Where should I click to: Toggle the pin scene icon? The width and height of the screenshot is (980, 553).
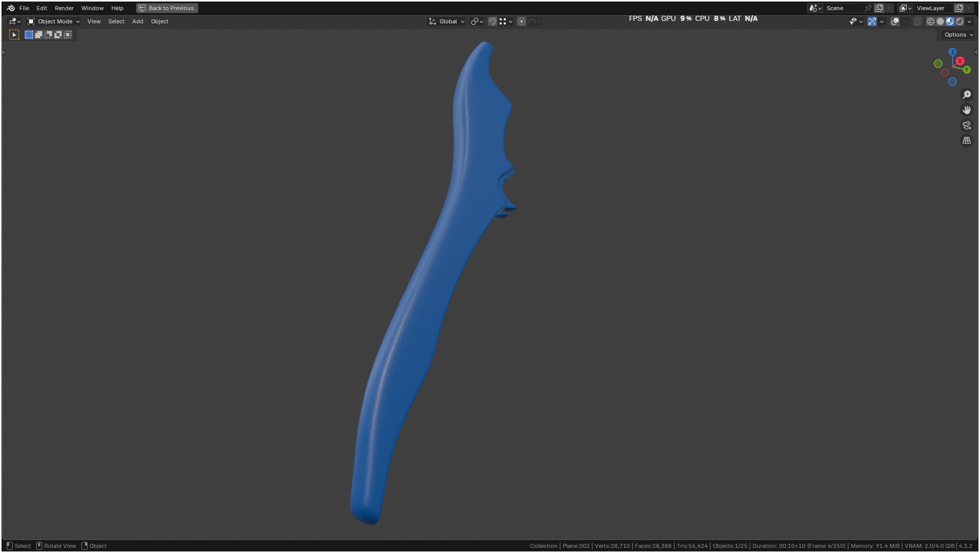coord(868,8)
